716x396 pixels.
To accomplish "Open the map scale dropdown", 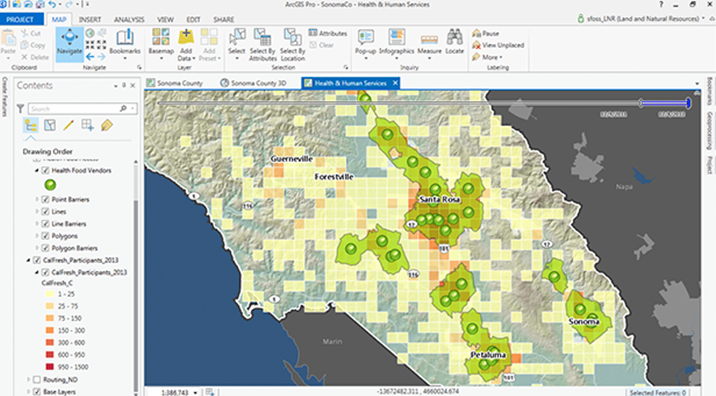I will pyautogui.click(x=196, y=392).
